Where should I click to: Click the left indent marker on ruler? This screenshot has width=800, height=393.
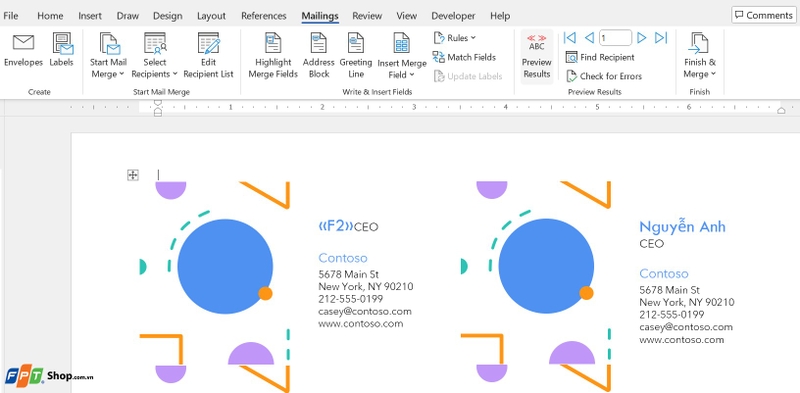[158, 108]
